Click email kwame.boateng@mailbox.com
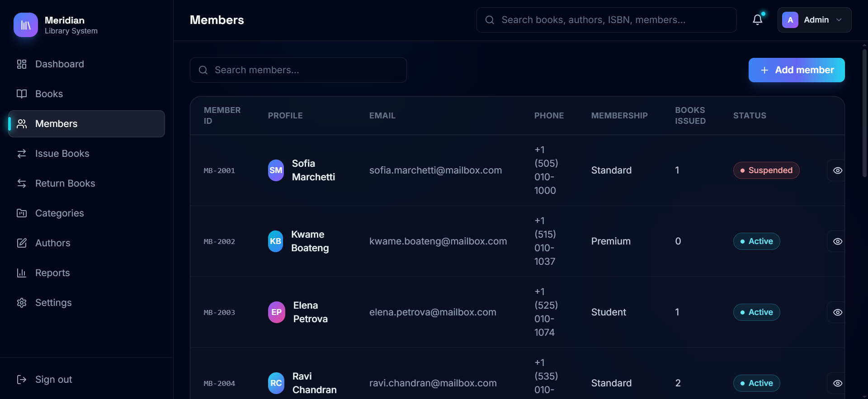 pos(438,241)
